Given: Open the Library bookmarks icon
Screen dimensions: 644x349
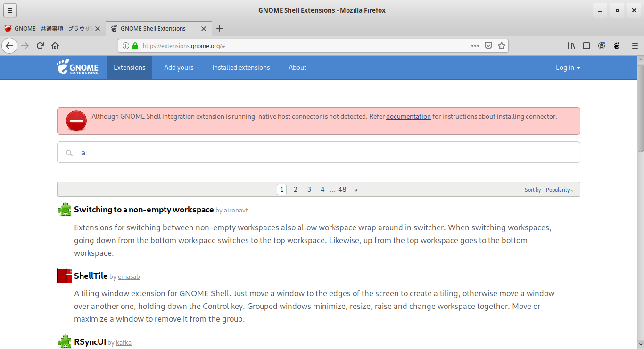Looking at the screenshot, I should click(571, 46).
